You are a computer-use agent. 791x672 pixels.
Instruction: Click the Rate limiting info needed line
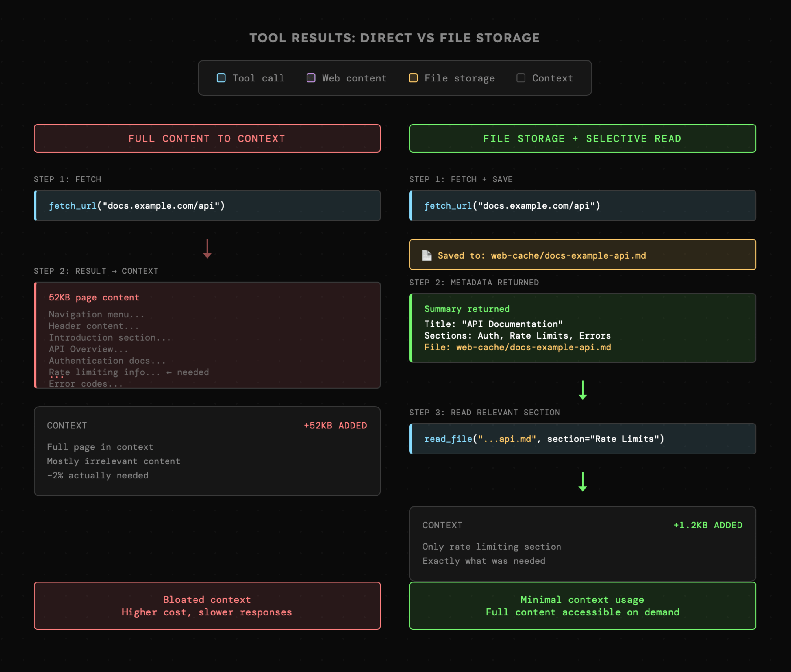point(129,372)
